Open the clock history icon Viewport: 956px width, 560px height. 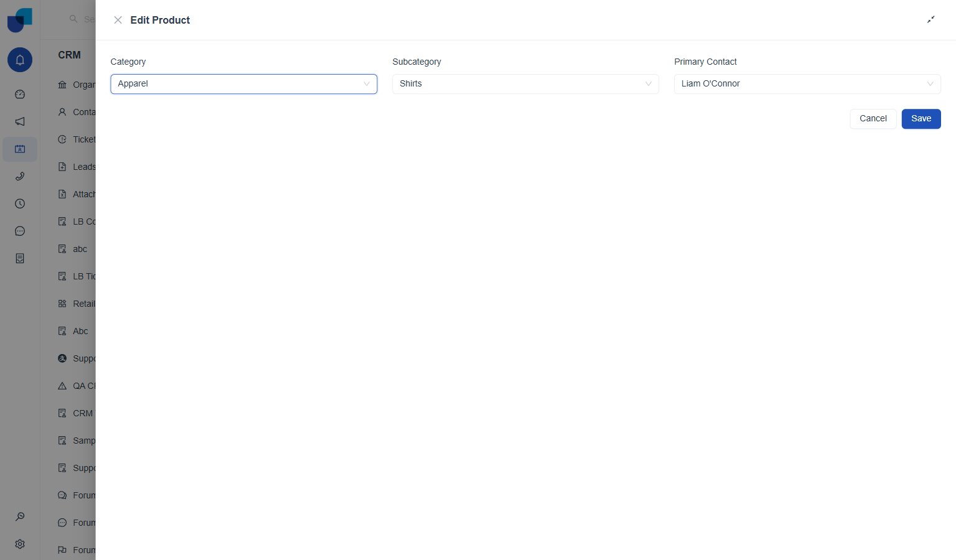[20, 204]
